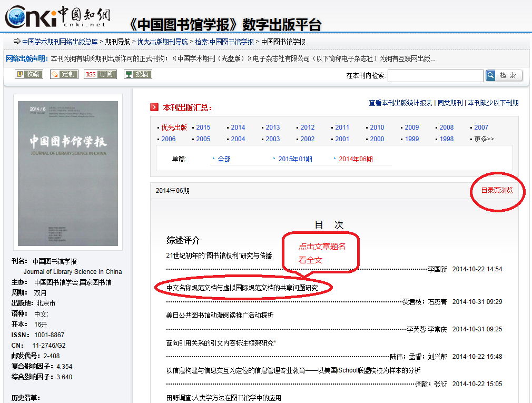This screenshot has height=403, width=532.
Task: Click the red arrow icon beside 本刊出版汇总
Action: pos(154,107)
